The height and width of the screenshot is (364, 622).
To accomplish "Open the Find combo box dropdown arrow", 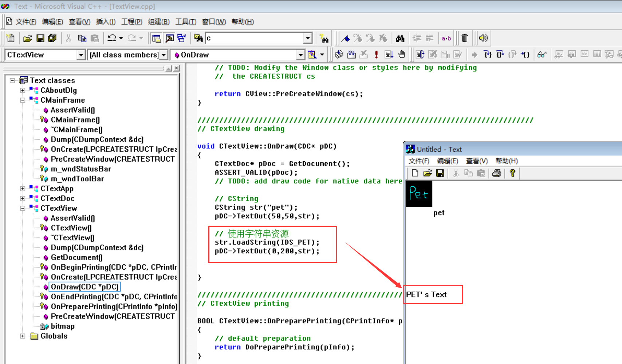I will click(308, 38).
